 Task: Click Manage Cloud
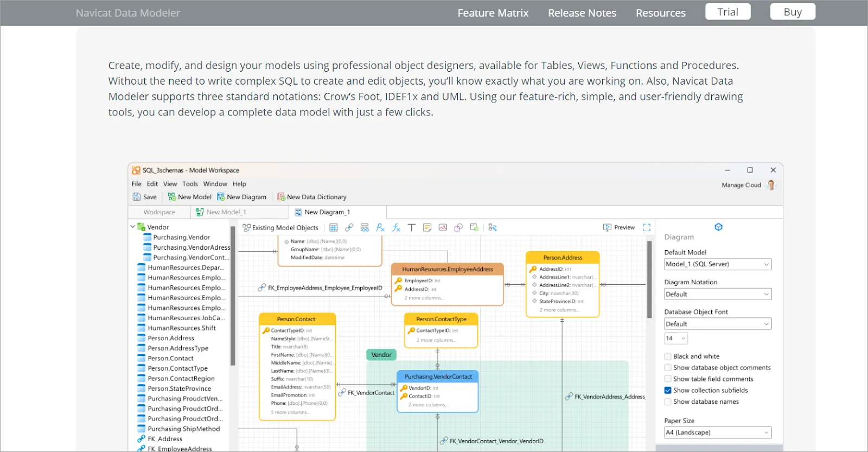point(741,185)
